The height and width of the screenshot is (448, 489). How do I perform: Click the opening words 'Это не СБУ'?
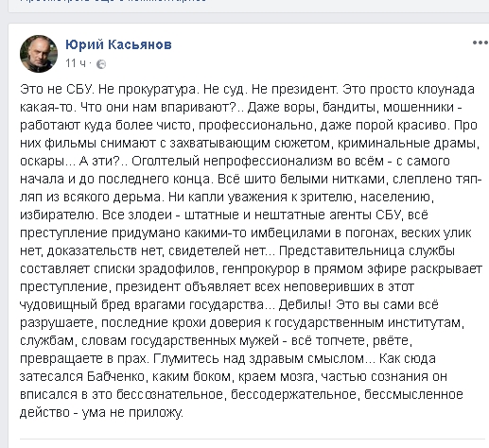click(57, 90)
